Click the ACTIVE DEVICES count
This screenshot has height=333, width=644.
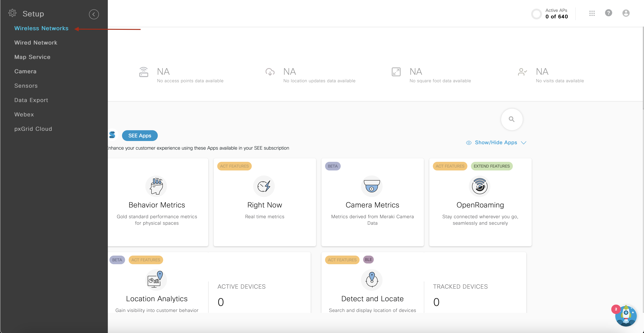220,302
